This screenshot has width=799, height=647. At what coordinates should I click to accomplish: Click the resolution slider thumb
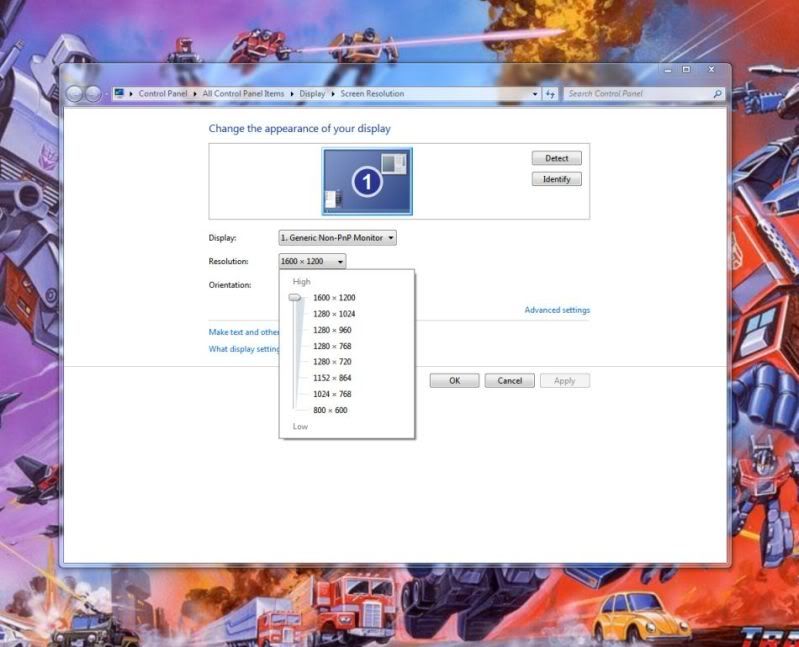click(x=295, y=297)
